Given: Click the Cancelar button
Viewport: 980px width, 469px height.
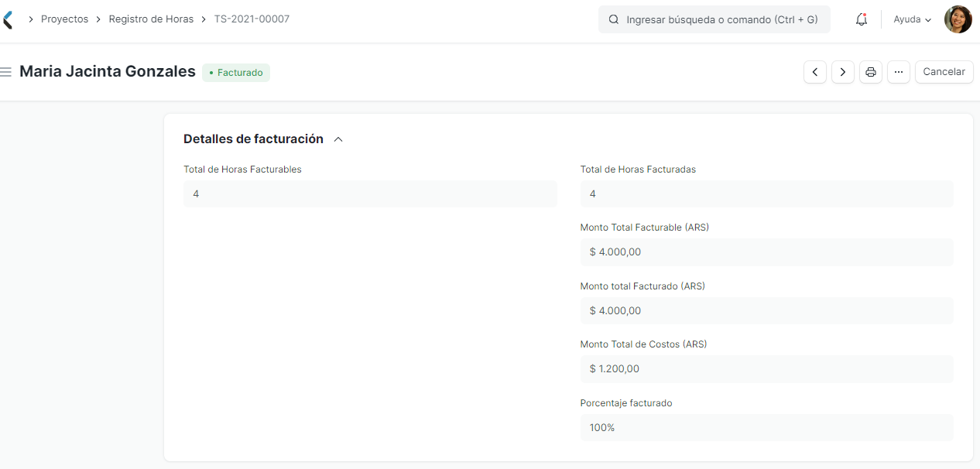Looking at the screenshot, I should click(x=944, y=72).
